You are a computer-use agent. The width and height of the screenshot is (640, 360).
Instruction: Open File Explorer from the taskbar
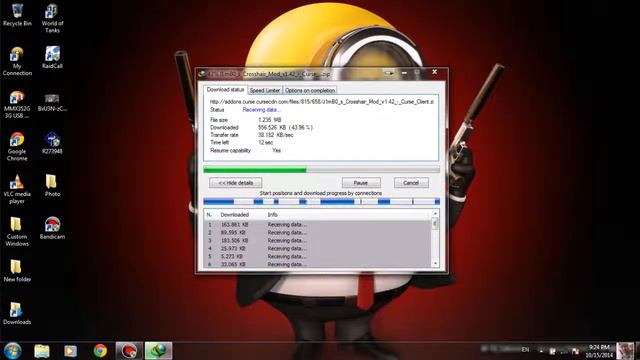pos(42,351)
